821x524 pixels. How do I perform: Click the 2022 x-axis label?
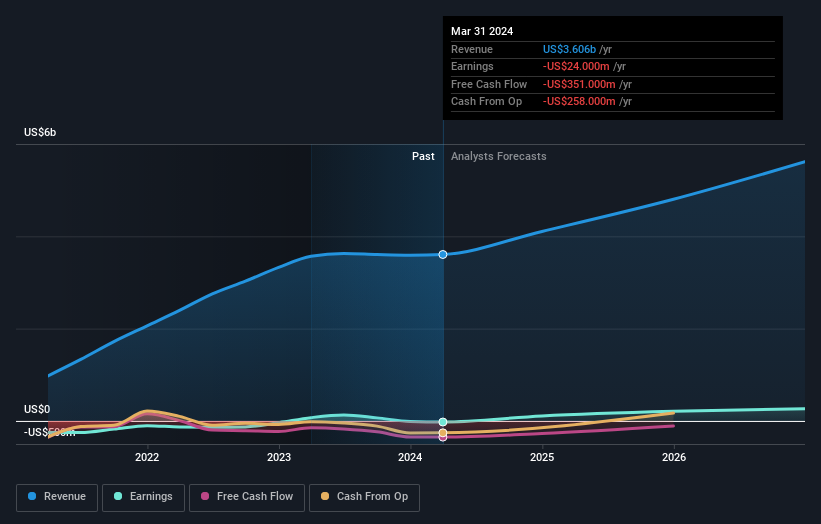[x=147, y=457]
